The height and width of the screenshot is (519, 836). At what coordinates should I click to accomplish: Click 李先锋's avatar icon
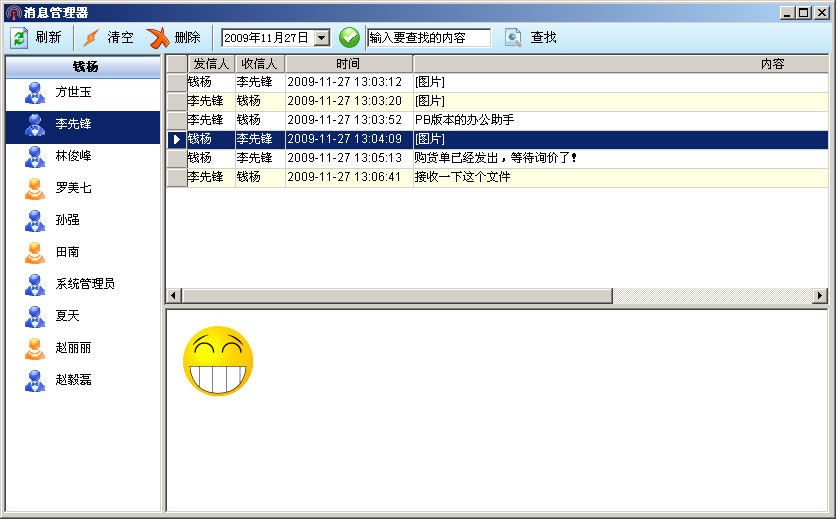click(x=35, y=124)
